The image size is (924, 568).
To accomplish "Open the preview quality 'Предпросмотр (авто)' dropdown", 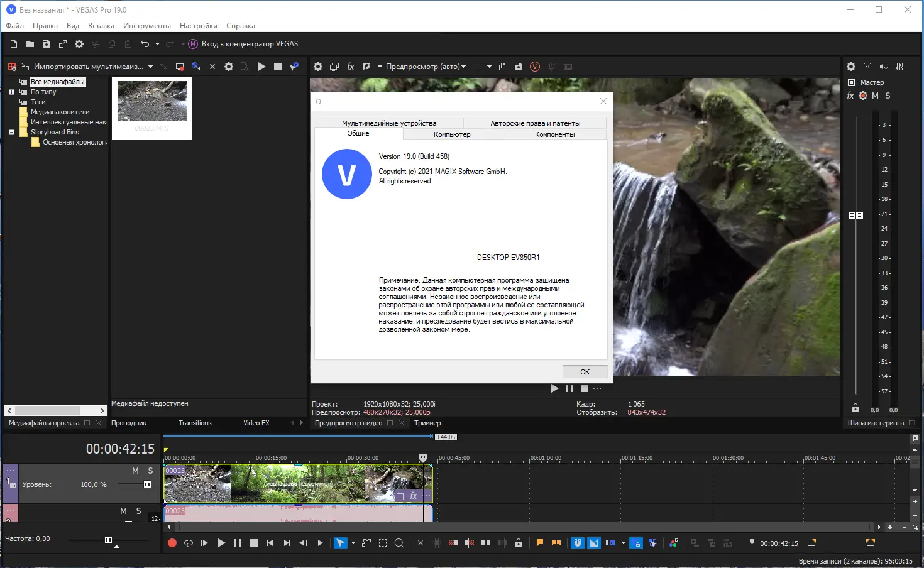I will (426, 67).
